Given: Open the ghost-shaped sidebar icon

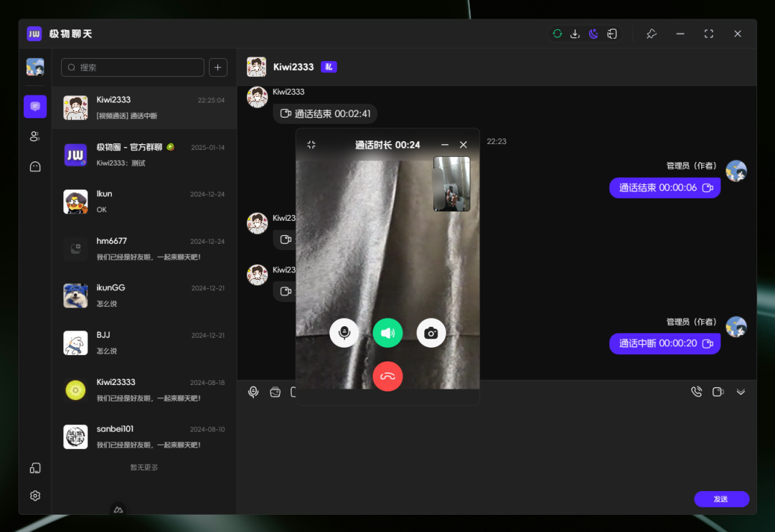Looking at the screenshot, I should pyautogui.click(x=35, y=166).
